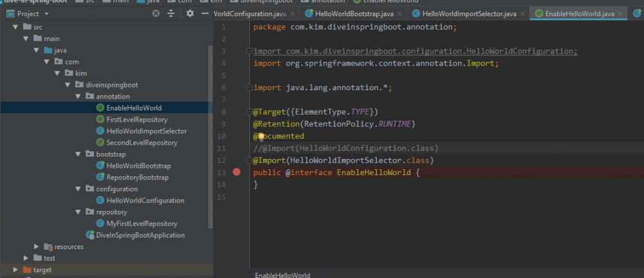Expand the target folder
Screen dimensions: 644x278
(x=15, y=270)
